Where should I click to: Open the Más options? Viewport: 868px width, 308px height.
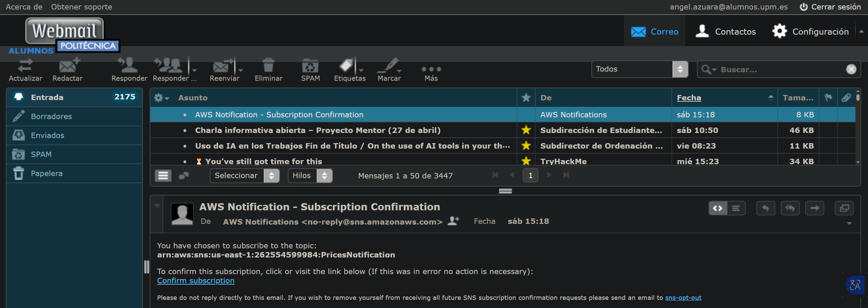tap(431, 69)
